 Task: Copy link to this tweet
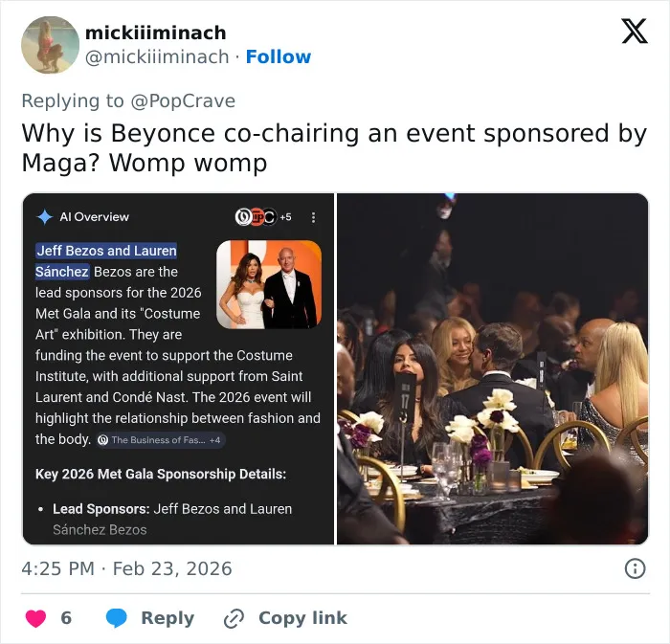point(302,618)
